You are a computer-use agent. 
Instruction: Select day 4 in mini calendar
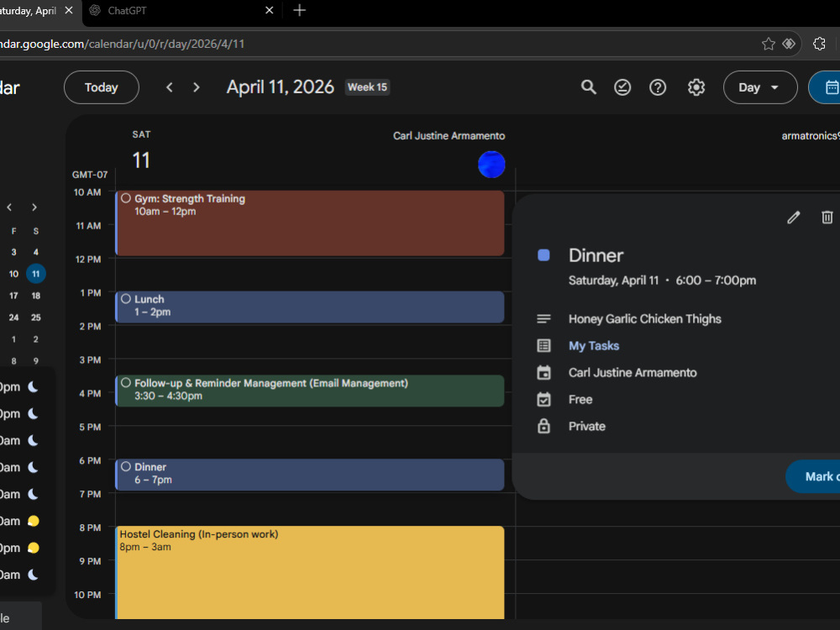pos(36,252)
